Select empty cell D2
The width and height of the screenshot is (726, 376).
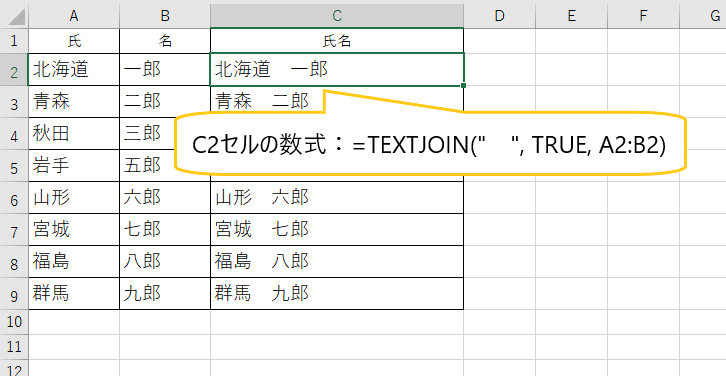[500, 69]
